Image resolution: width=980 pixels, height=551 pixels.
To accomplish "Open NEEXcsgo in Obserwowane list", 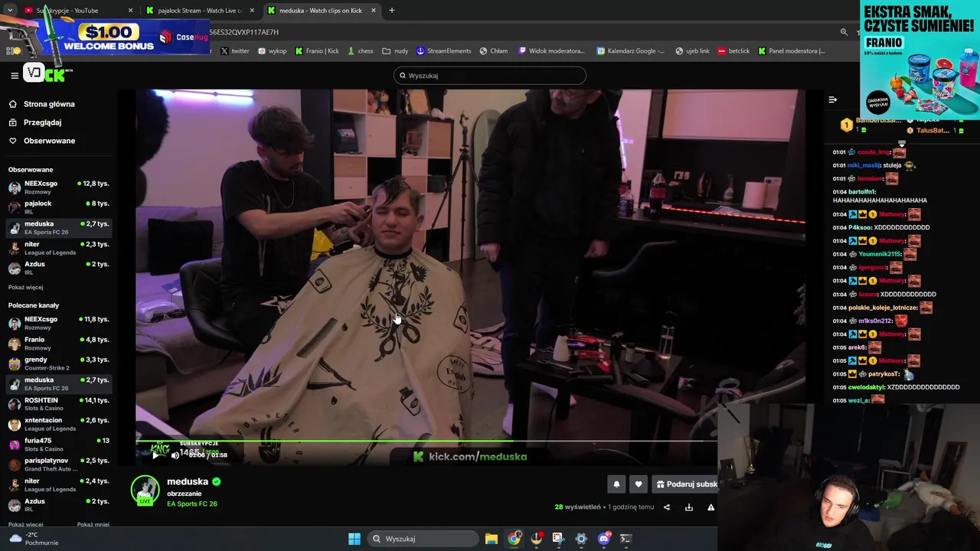I will [58, 187].
